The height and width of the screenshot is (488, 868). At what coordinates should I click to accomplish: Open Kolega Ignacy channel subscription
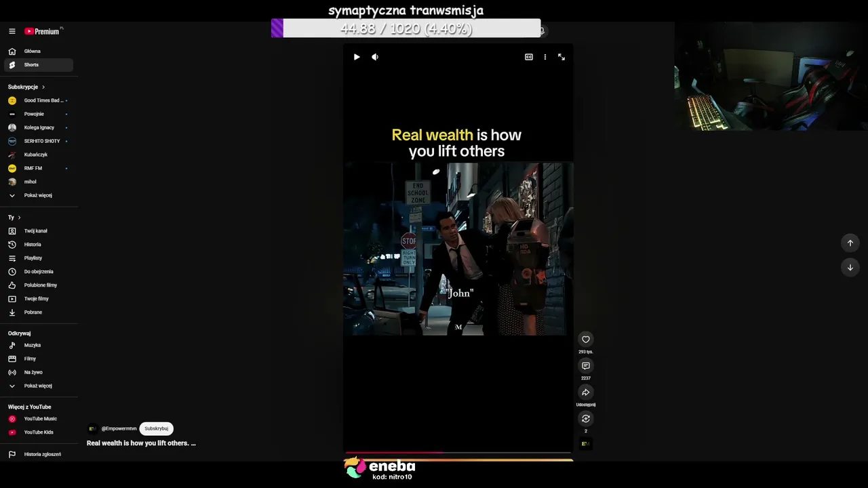39,127
